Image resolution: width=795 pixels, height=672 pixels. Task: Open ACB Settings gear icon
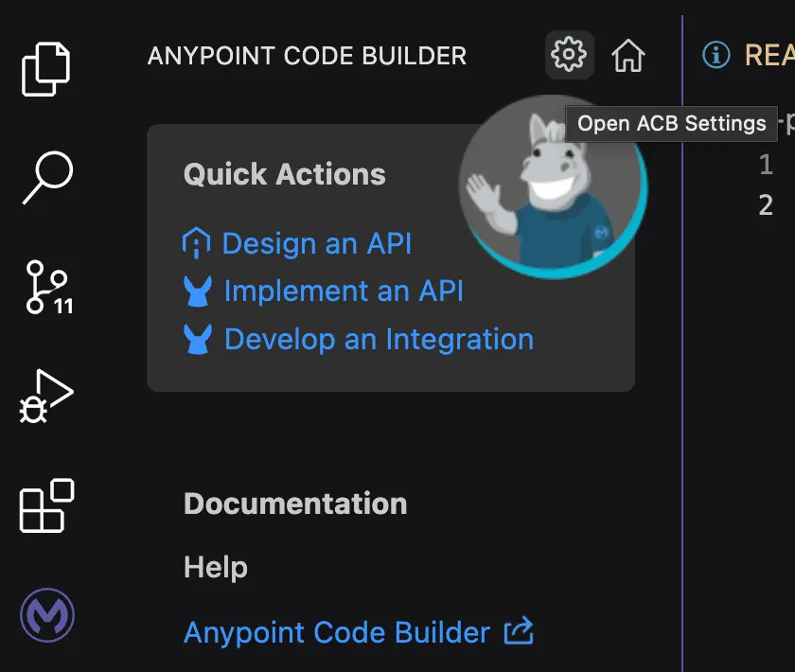coord(569,55)
